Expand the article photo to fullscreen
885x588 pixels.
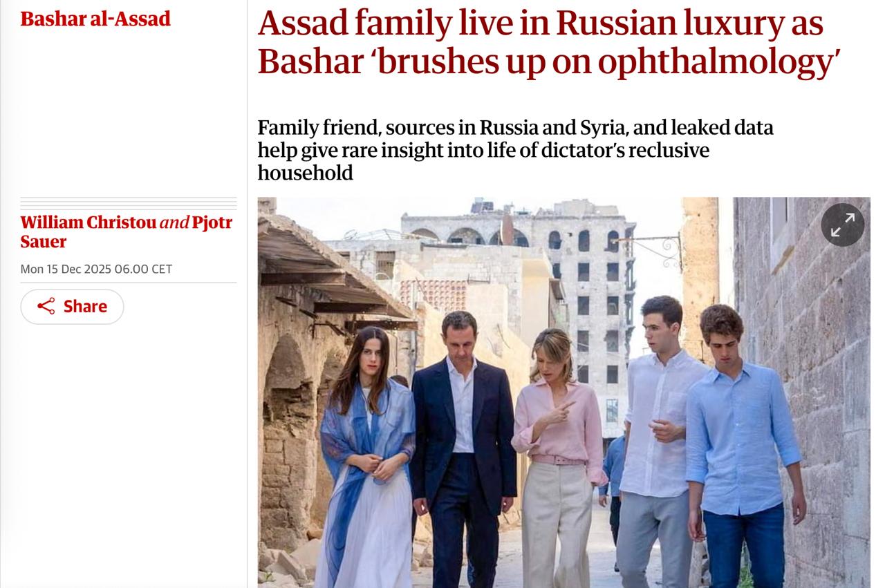[842, 225]
